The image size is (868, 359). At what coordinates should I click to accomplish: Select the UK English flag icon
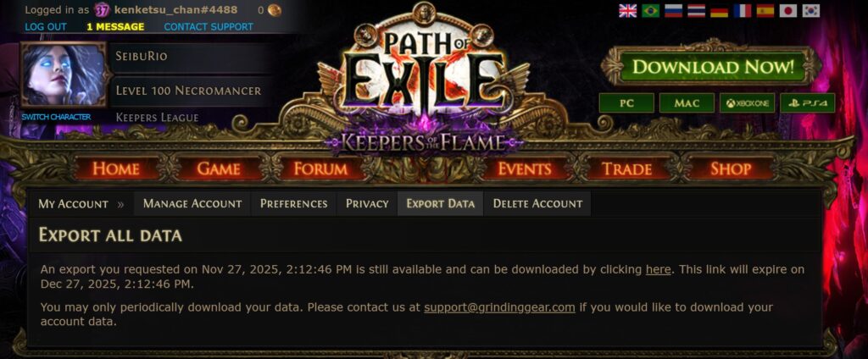pyautogui.click(x=628, y=10)
